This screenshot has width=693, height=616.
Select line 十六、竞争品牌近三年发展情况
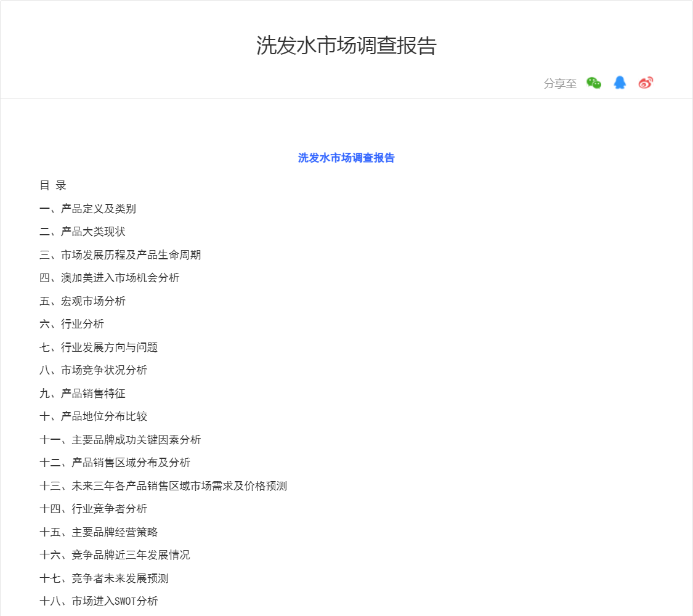[x=115, y=555]
